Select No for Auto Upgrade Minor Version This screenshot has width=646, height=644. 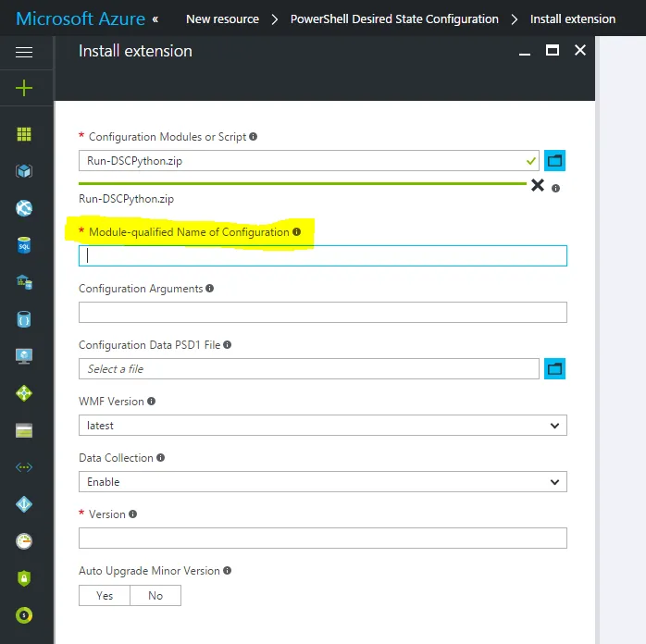(x=155, y=595)
